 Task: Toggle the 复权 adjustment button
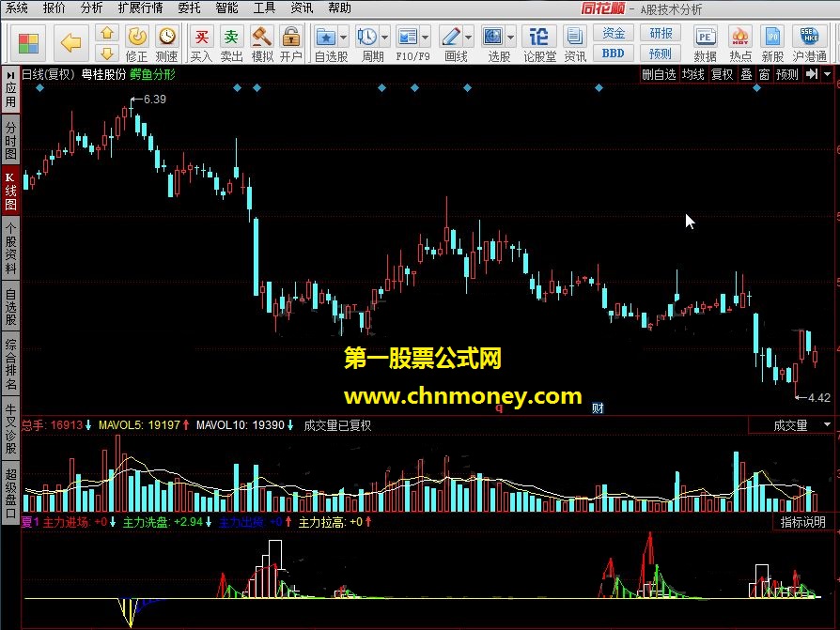click(x=722, y=74)
